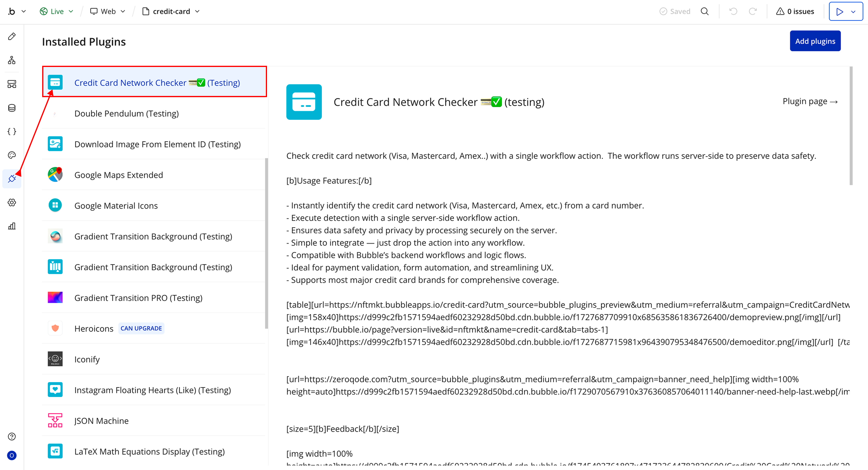Image resolution: width=868 pixels, height=470 pixels.
Task: Expand the preview button dropdown arrow
Action: click(x=853, y=12)
